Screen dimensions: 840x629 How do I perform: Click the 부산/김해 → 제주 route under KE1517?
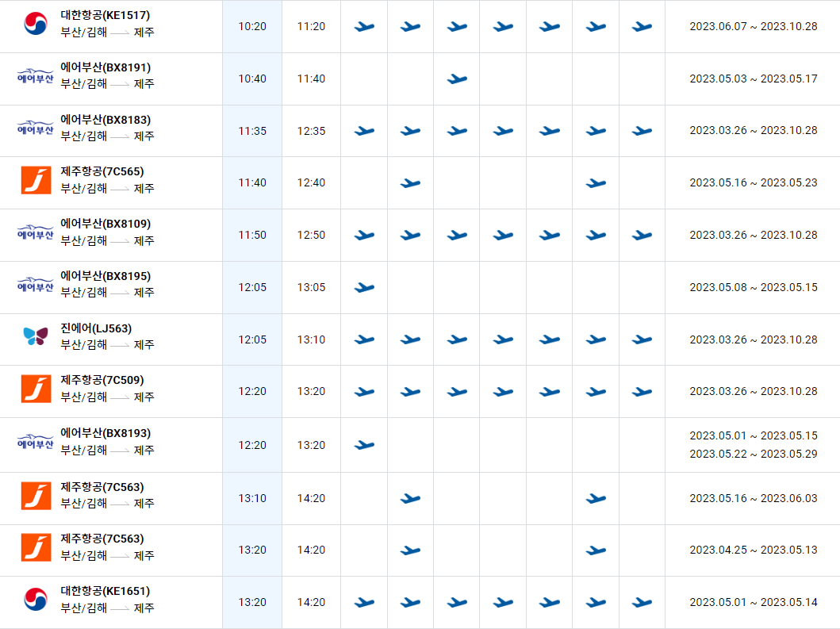pos(107,33)
